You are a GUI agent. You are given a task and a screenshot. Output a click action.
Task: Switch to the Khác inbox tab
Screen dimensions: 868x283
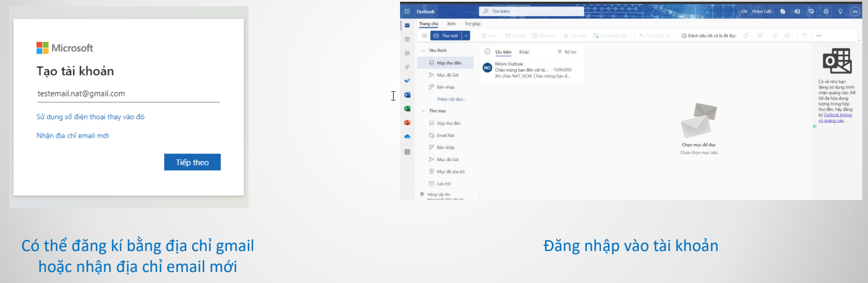tap(524, 52)
